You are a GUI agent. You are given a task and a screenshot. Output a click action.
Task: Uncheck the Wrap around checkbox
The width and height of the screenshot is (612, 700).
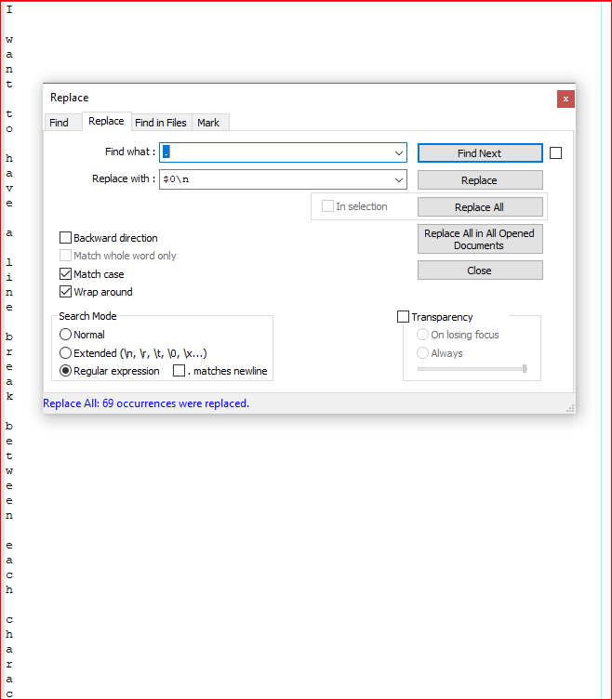(65, 292)
